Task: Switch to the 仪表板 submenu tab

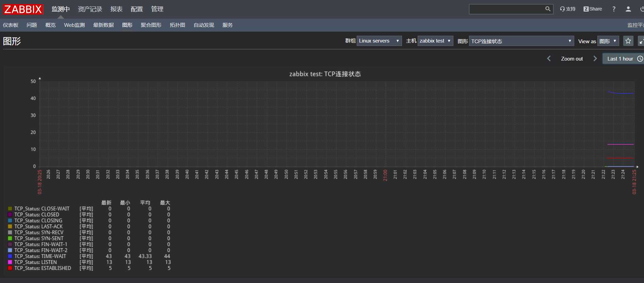Action: [11, 25]
